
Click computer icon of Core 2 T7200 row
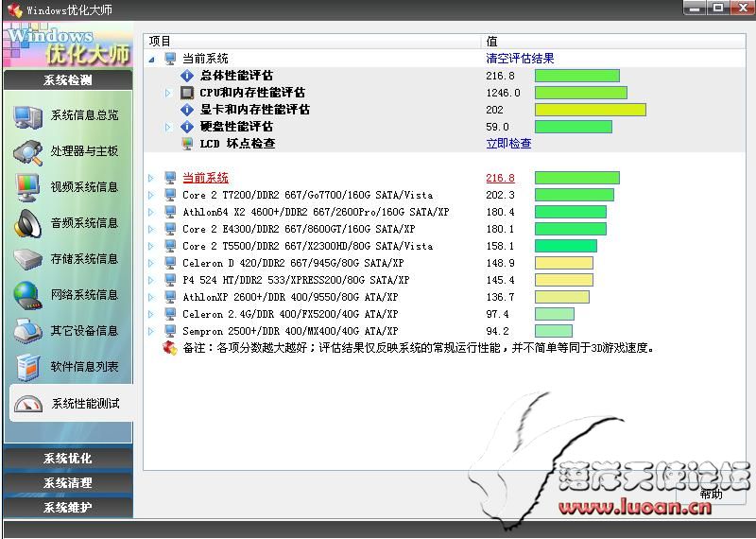[170, 195]
